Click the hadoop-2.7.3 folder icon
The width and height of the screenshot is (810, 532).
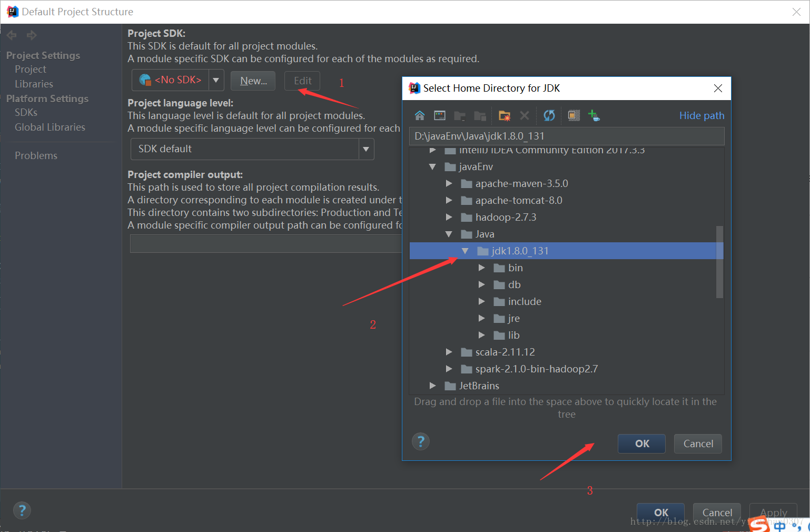(x=467, y=218)
